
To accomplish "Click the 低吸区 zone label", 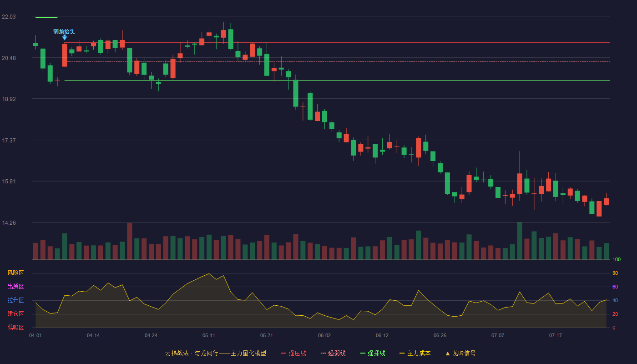I will [16, 327].
